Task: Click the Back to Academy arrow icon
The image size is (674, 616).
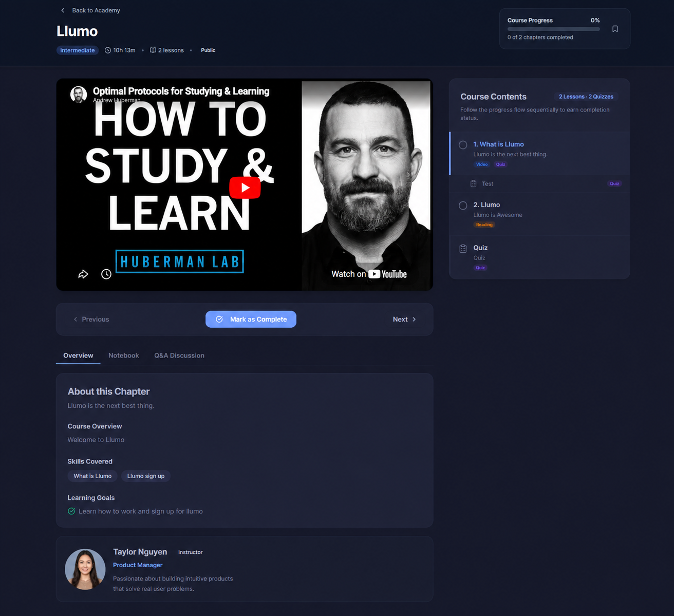Action: 63,10
